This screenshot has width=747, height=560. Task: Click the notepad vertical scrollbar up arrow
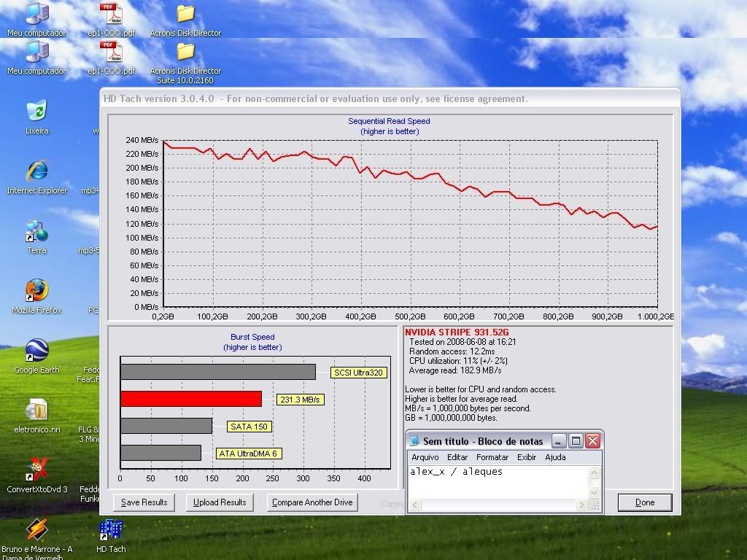click(x=595, y=473)
